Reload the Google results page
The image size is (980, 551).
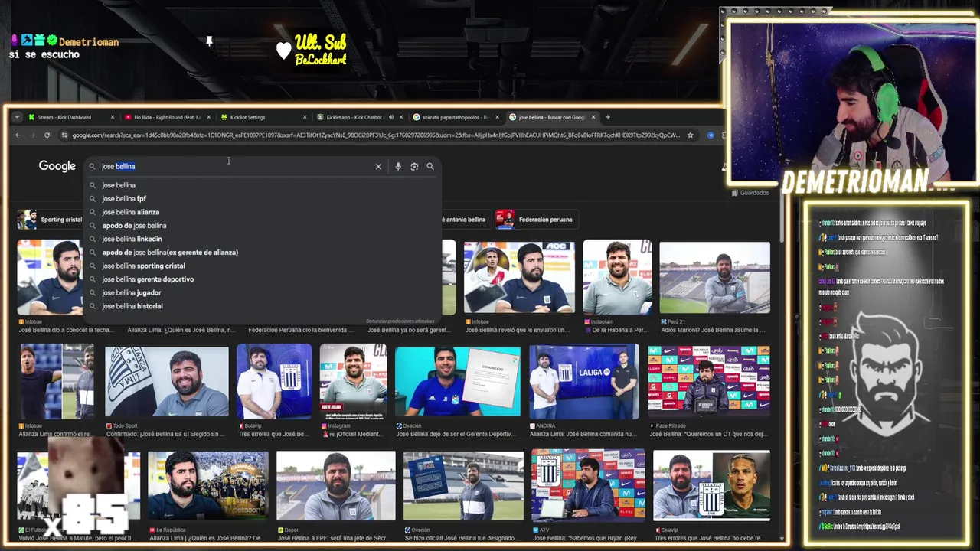(x=47, y=135)
